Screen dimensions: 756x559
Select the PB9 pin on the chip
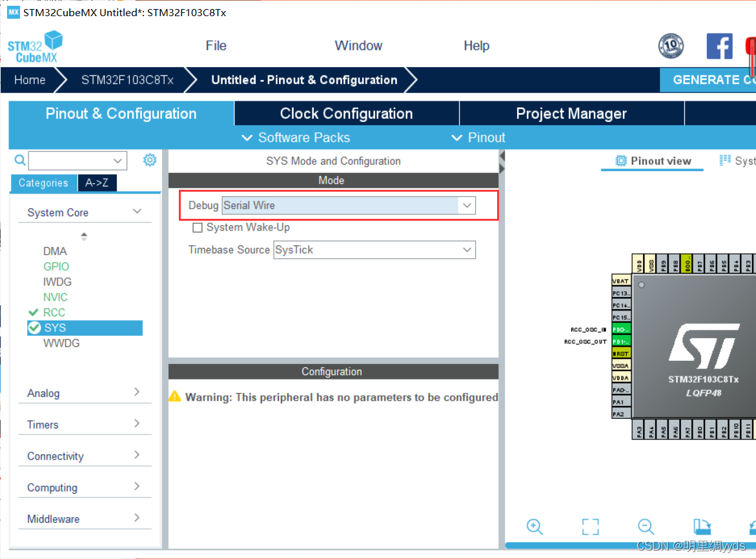coord(663,264)
